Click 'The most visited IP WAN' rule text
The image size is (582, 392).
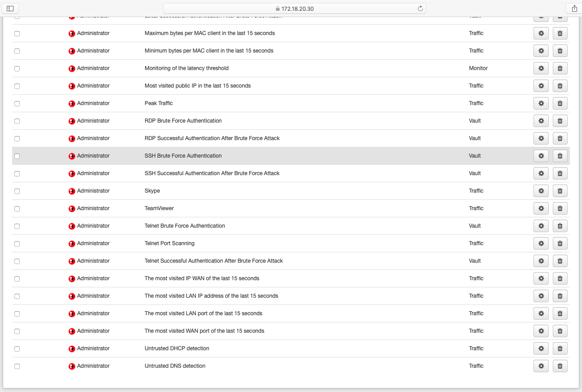pos(202,278)
